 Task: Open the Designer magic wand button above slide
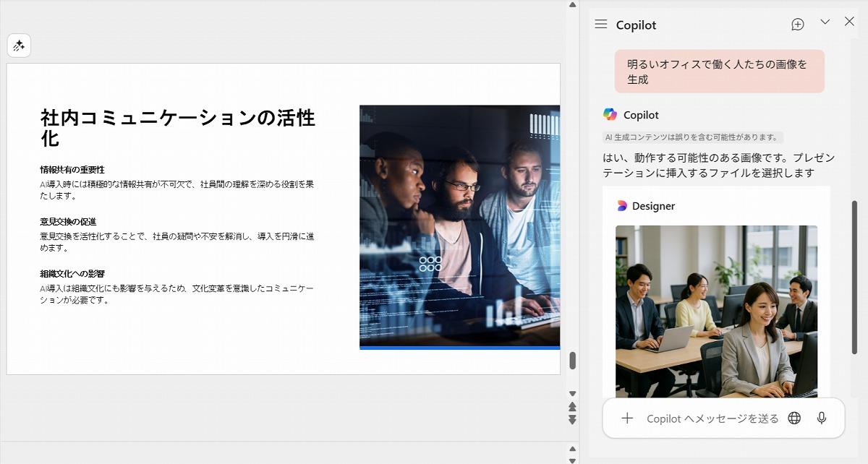[x=19, y=46]
